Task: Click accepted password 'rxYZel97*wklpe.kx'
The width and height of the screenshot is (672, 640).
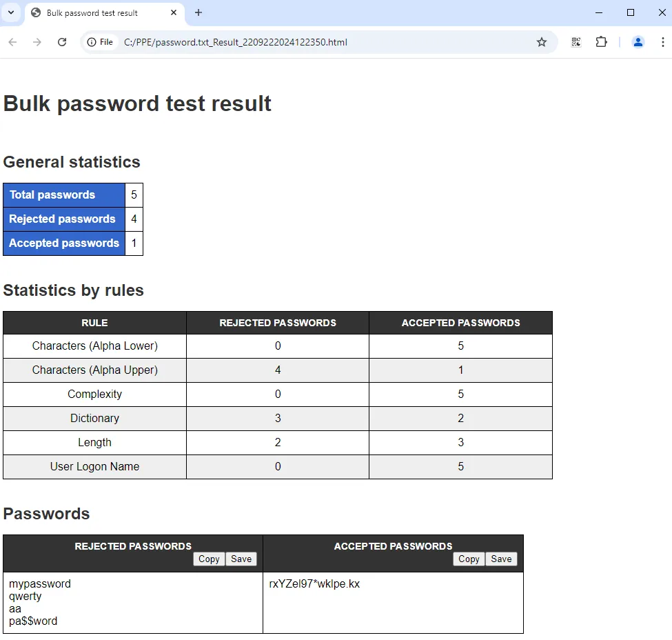Action: [x=314, y=584]
